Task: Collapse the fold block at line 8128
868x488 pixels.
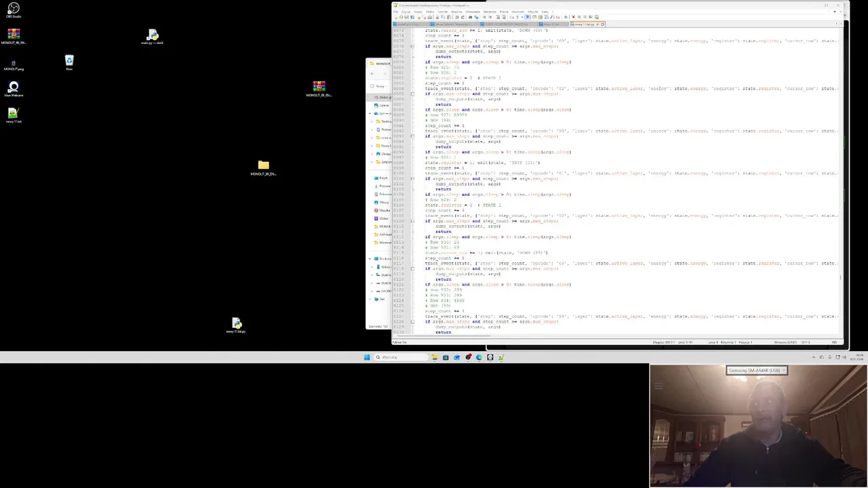Action: [412, 321]
